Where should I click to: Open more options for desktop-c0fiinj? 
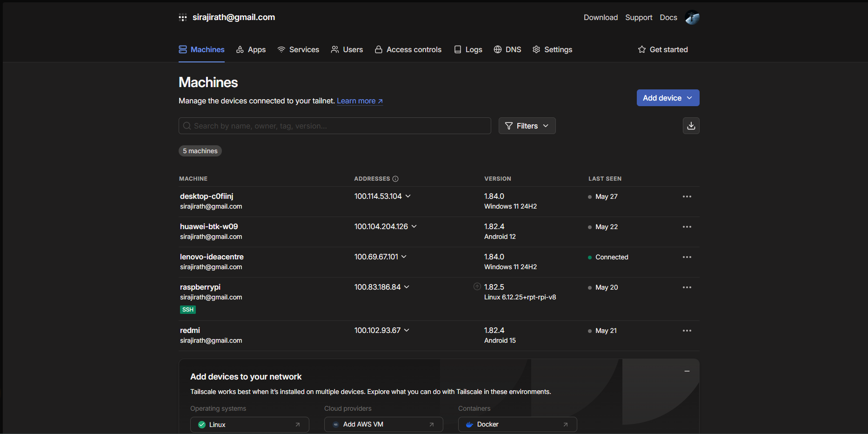[x=687, y=197]
